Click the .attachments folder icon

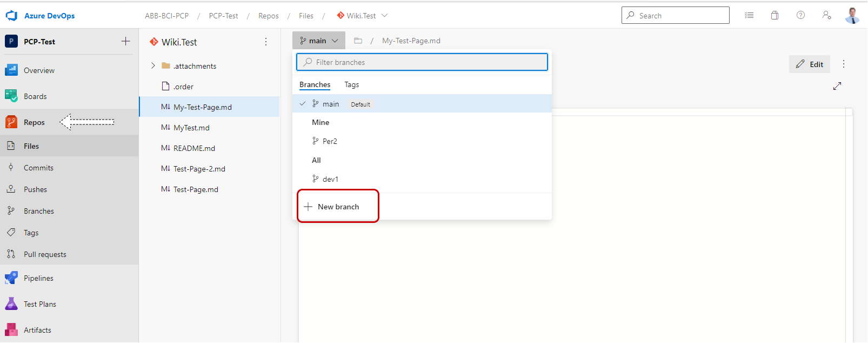tap(166, 65)
